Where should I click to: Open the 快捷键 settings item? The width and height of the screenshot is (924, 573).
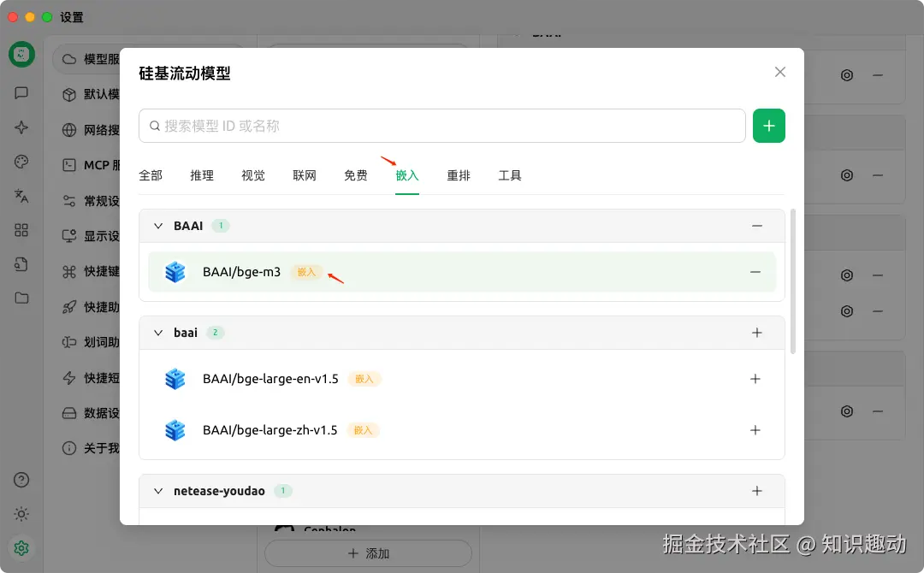[x=90, y=271]
